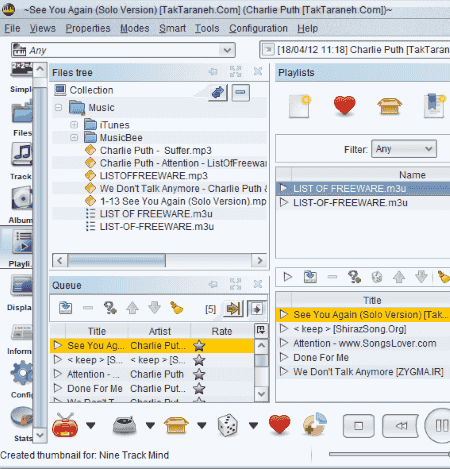The image size is (450, 469).
Task: Click the play triangle in the playlist editor toolbar
Action: [288, 277]
